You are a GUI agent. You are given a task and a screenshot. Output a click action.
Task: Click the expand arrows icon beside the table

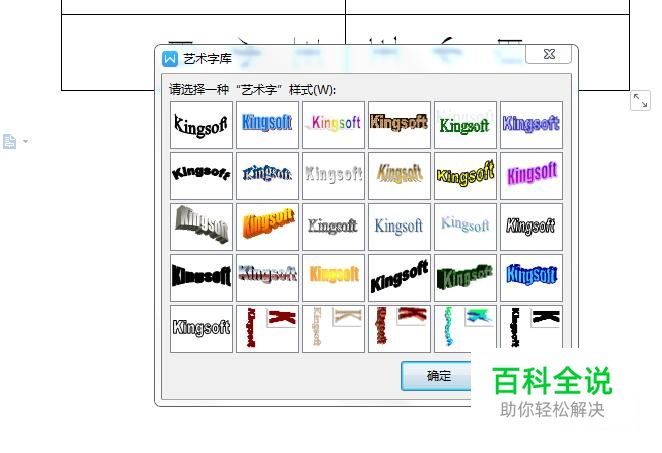tap(640, 101)
